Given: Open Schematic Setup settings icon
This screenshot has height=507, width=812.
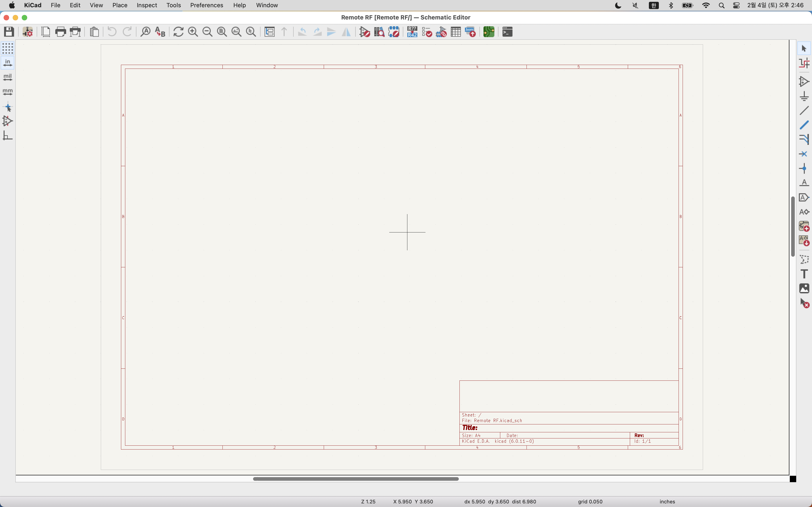Looking at the screenshot, I should tap(27, 32).
